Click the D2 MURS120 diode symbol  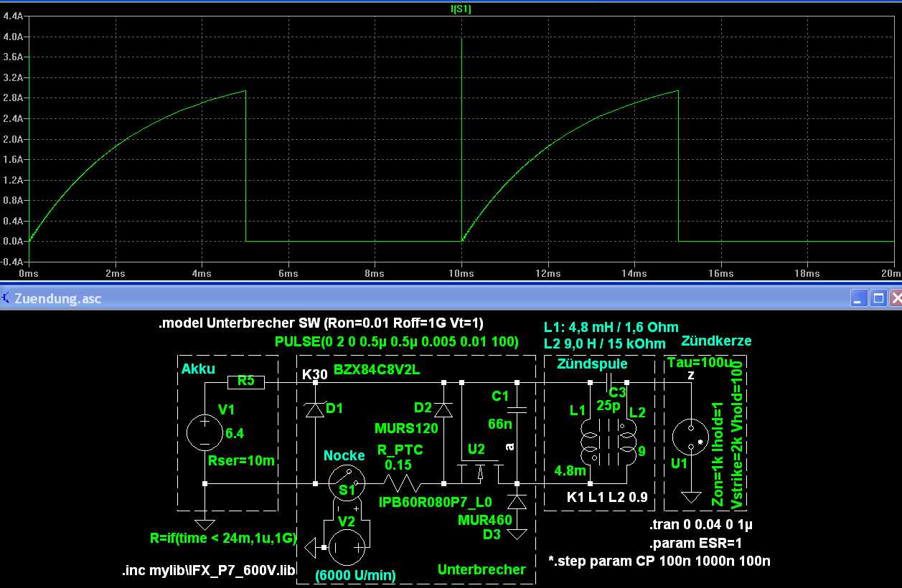coord(444,409)
